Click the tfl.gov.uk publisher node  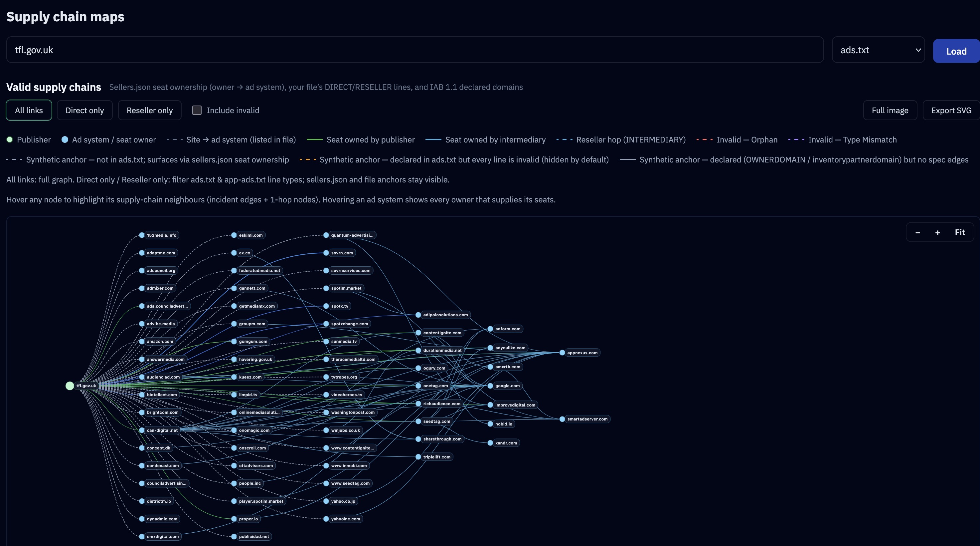[70, 386]
